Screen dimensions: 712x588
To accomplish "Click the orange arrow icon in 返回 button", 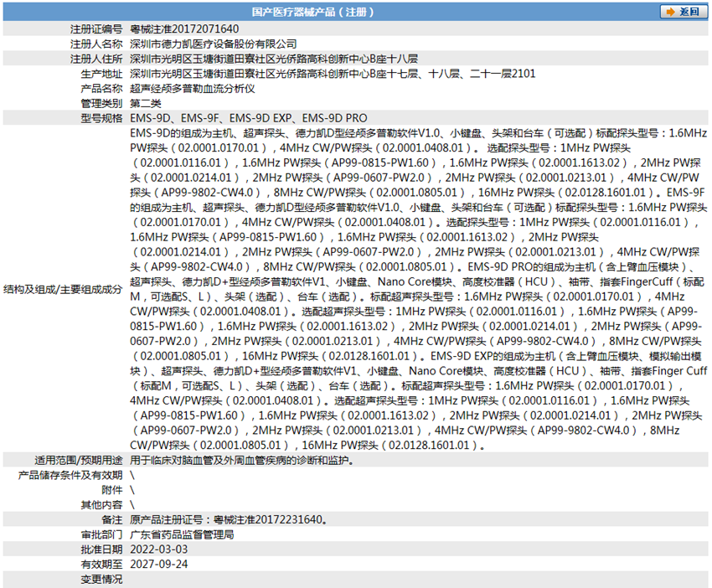I will (x=670, y=12).
